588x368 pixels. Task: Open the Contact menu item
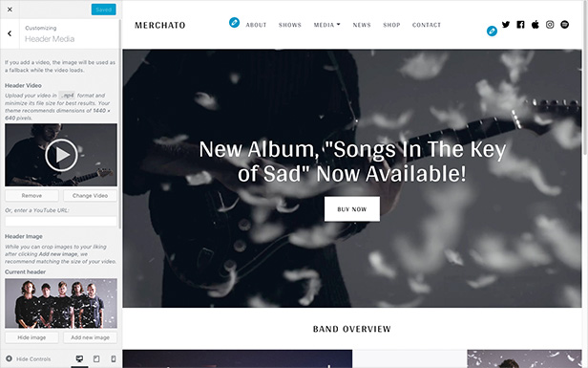point(427,25)
